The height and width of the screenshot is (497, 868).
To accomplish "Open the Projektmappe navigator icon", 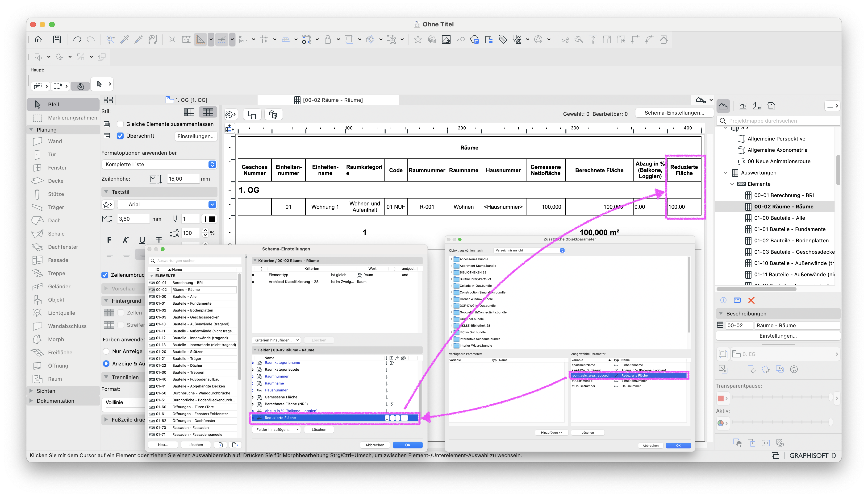I will pyautogui.click(x=723, y=106).
